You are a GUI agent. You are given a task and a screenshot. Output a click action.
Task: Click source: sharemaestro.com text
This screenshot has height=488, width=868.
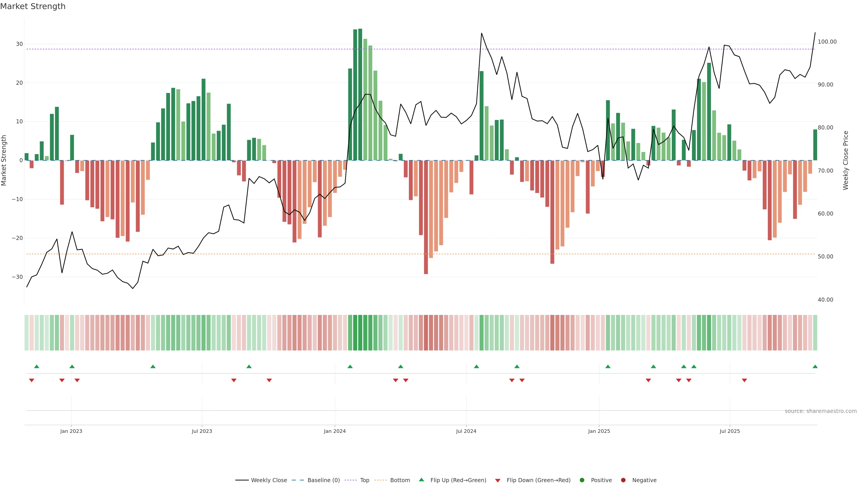(821, 411)
